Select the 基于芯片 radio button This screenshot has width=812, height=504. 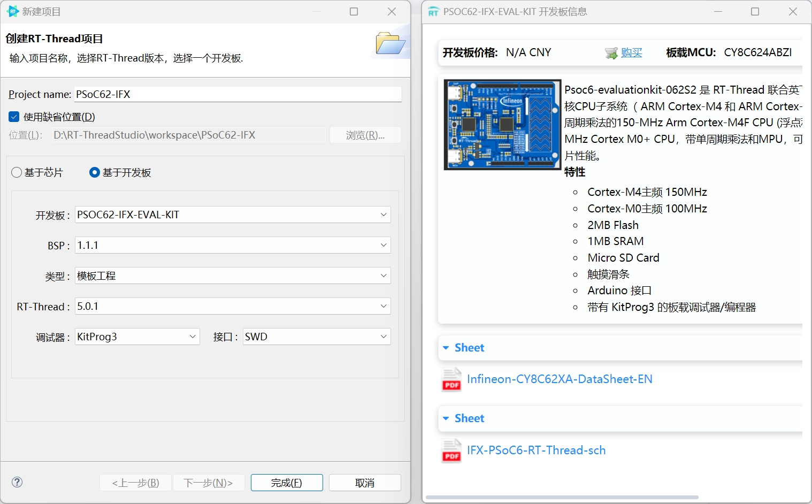17,172
